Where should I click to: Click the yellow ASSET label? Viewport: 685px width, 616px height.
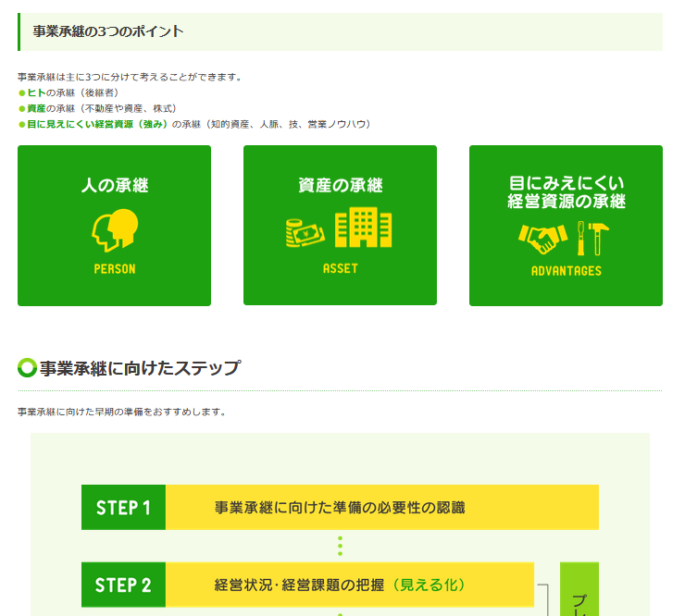(340, 268)
